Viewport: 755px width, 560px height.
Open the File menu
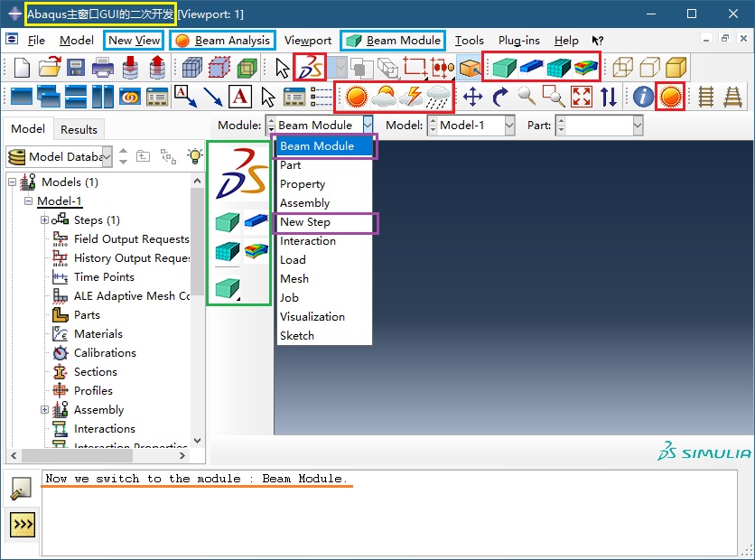(36, 41)
